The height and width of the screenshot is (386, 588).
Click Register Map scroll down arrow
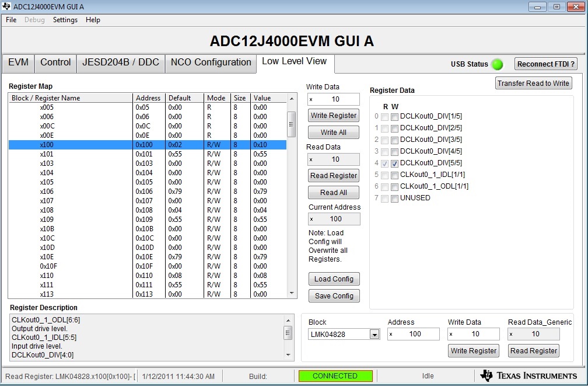tap(292, 293)
